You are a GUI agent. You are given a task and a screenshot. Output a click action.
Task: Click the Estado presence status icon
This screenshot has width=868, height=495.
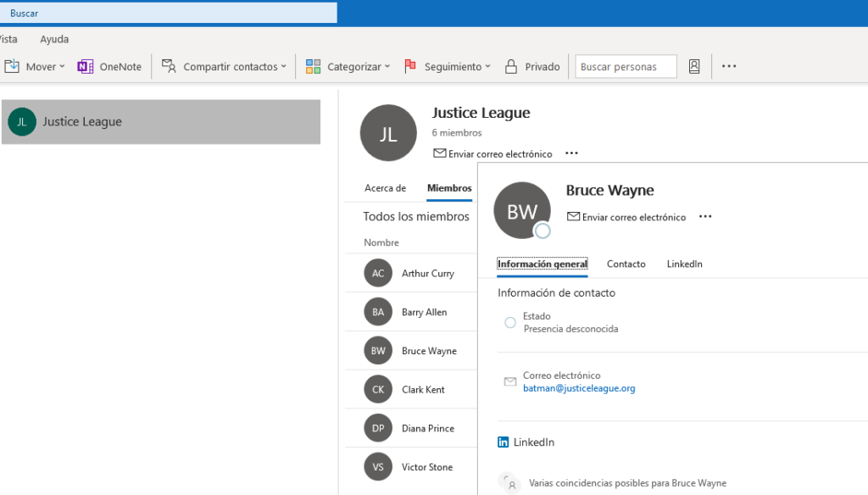point(509,322)
